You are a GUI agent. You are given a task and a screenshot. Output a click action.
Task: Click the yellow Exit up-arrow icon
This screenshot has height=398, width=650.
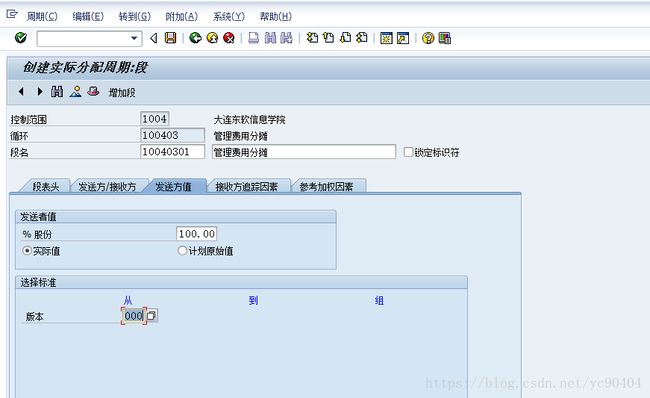(212, 38)
